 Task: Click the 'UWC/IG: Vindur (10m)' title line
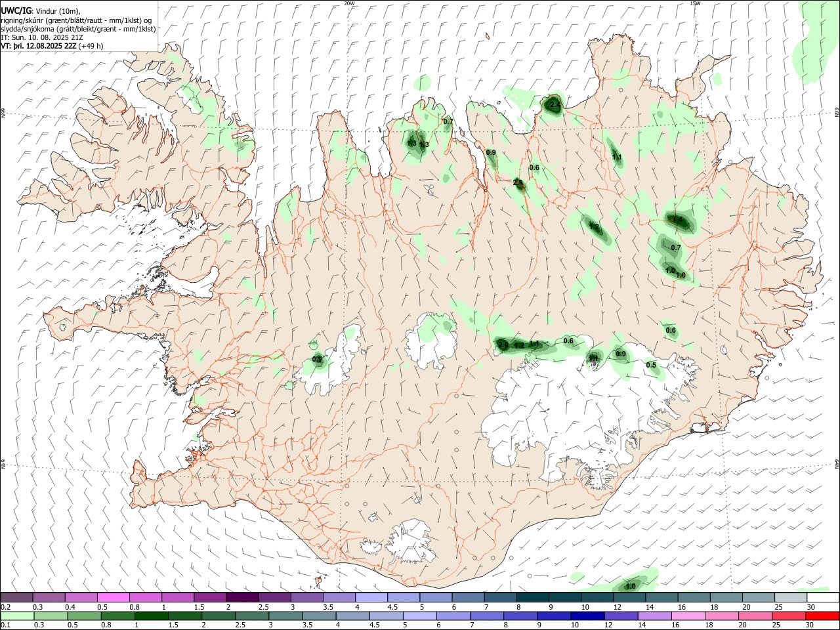(x=41, y=11)
